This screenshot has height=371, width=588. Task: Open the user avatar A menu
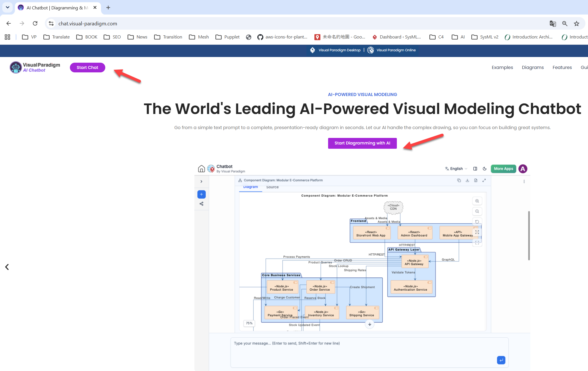pos(523,169)
